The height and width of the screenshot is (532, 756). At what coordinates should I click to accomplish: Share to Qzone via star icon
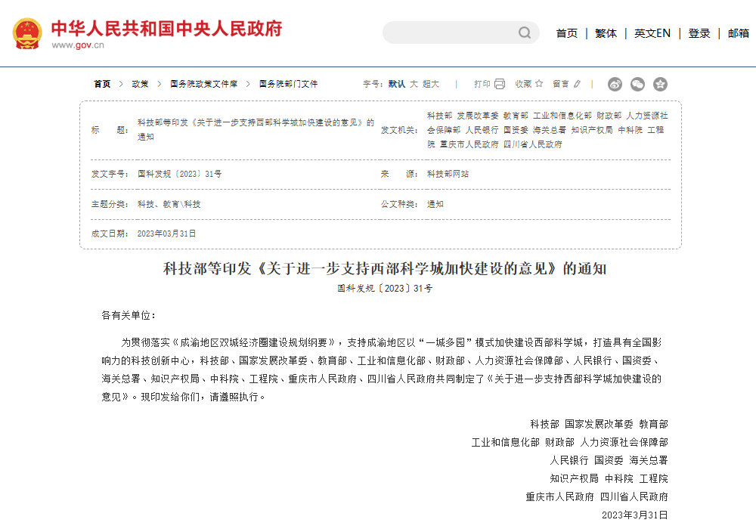(x=660, y=85)
